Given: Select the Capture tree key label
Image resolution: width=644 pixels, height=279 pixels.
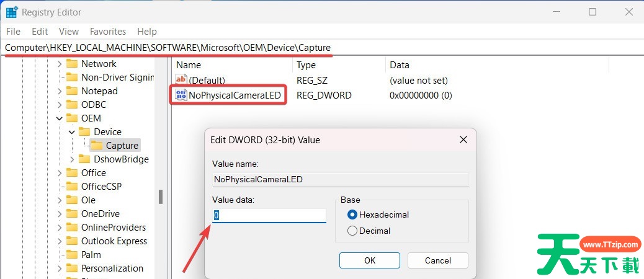Looking at the screenshot, I should (x=122, y=146).
